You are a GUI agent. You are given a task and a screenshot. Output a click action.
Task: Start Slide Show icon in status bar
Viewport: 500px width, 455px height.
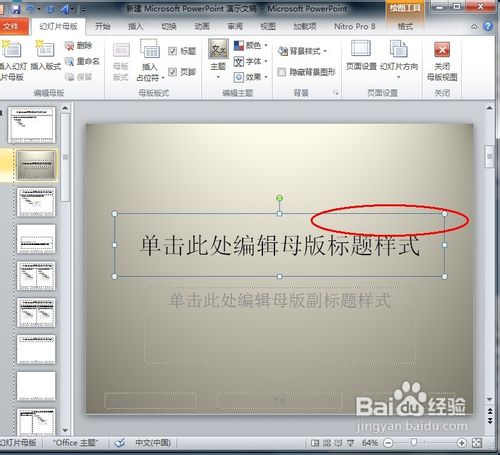(x=350, y=443)
